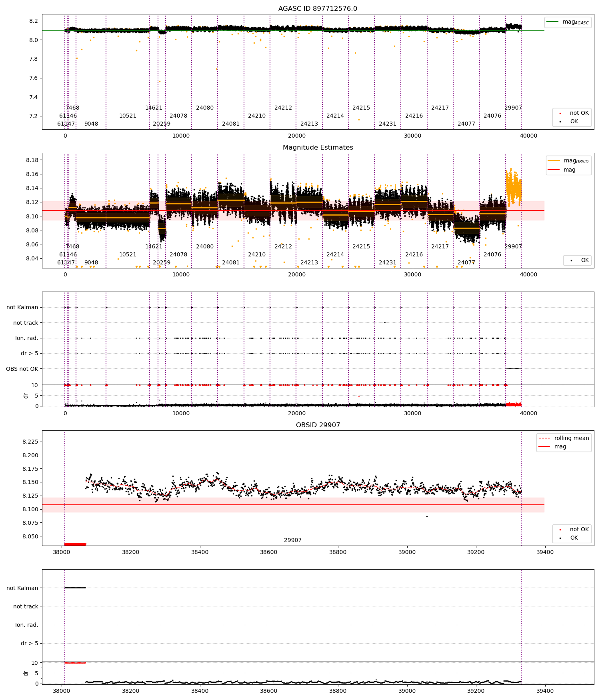Image resolution: width=600 pixels, height=700 pixels.
Task: Click the '8.225' y-axis tick label
Action: click(31, 442)
